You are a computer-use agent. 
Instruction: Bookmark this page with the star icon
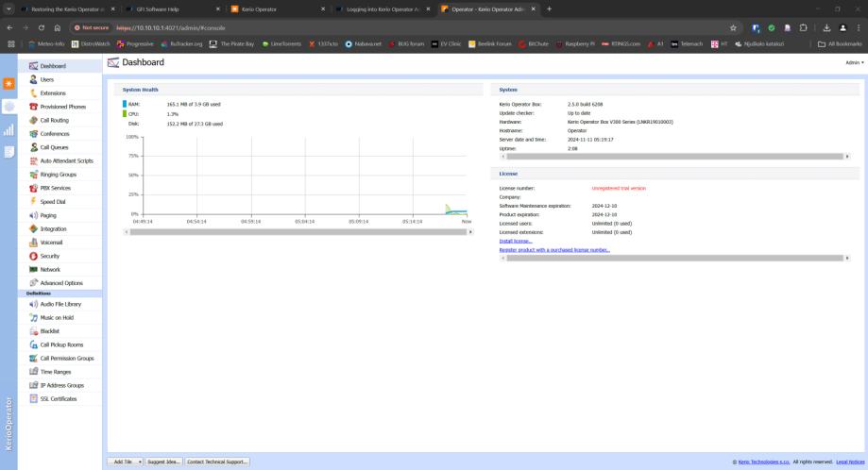[733, 27]
